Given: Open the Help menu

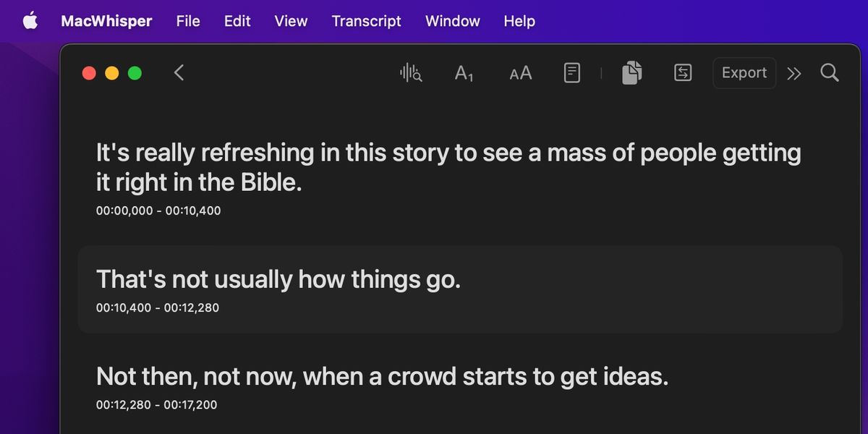Looking at the screenshot, I should coord(519,21).
